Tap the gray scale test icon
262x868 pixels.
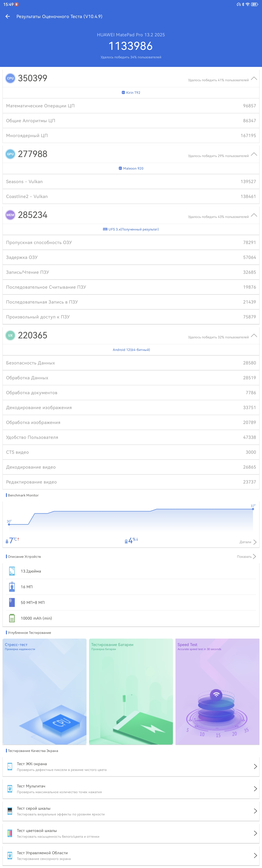10,811
